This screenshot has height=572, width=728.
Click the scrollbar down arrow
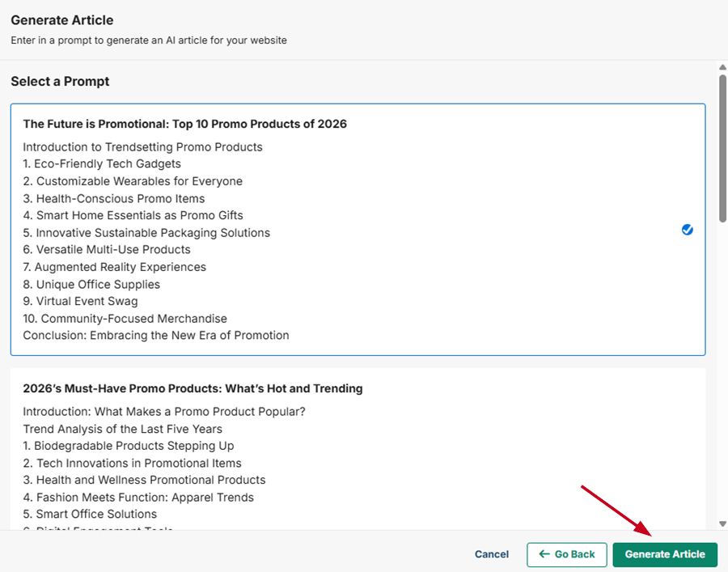(x=722, y=523)
